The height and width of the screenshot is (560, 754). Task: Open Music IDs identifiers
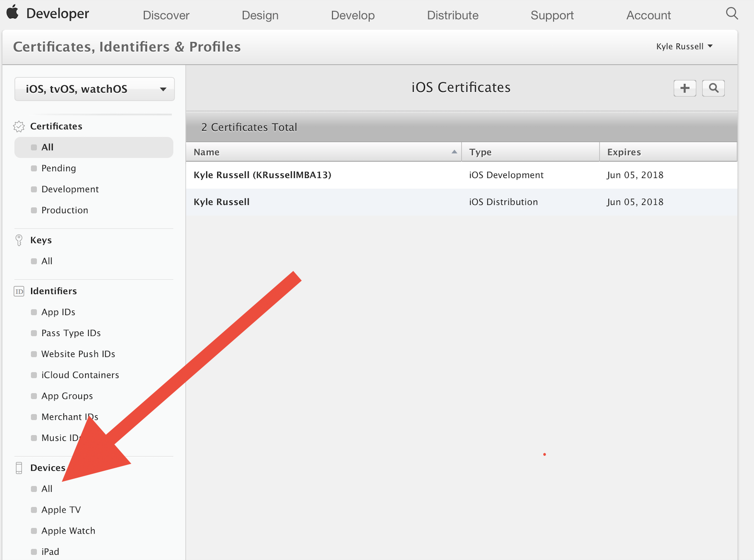(61, 438)
